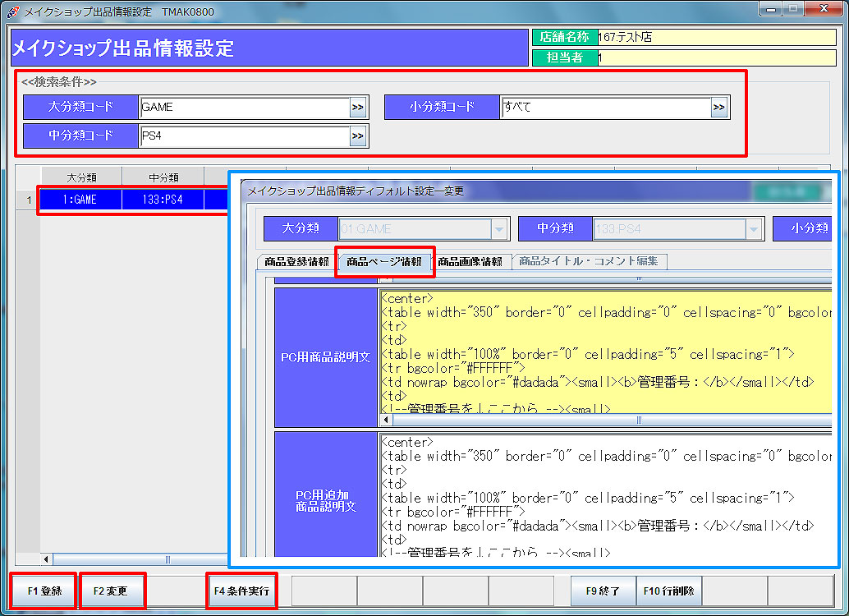Open the 中分類コード lookup button
This screenshot has height=616, width=849.
click(x=358, y=136)
